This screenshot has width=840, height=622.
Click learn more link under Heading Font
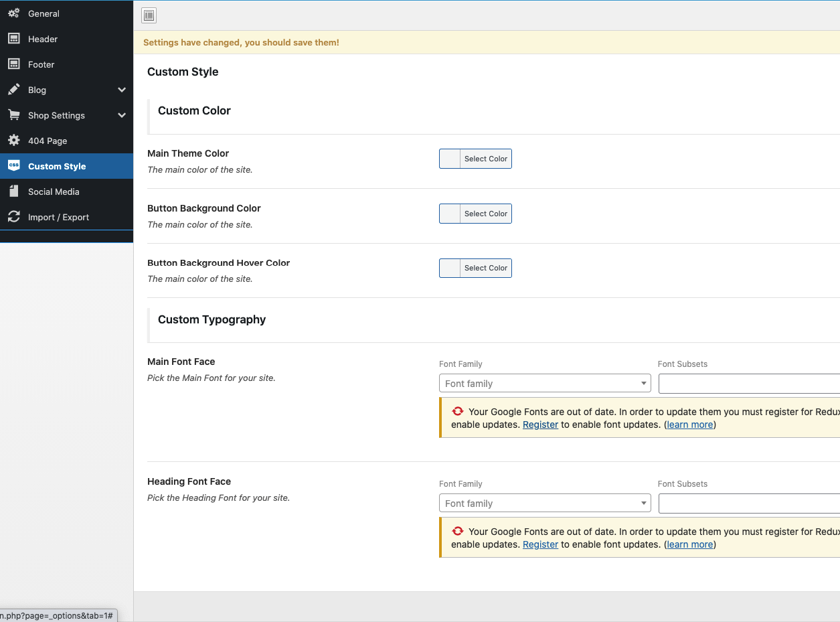689,544
